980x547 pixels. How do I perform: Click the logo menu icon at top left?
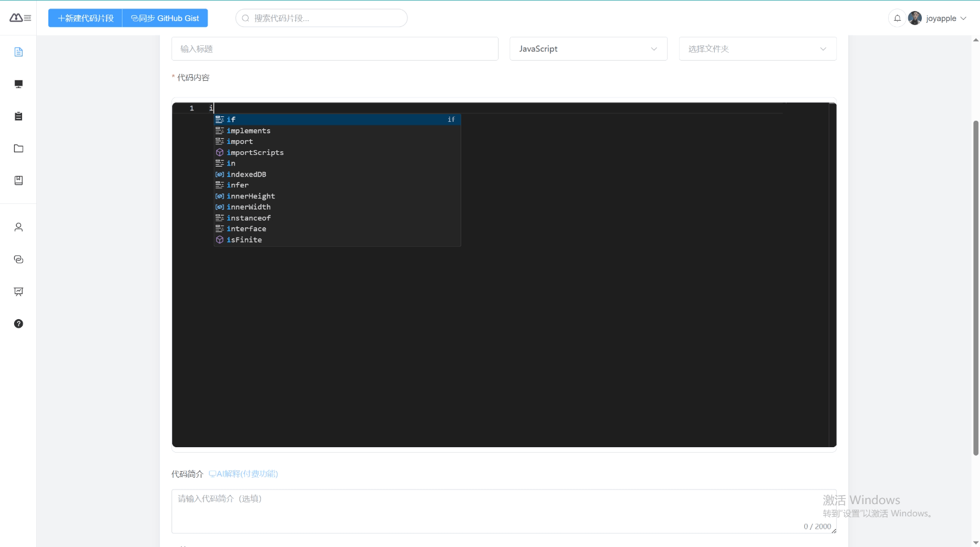[x=20, y=18]
